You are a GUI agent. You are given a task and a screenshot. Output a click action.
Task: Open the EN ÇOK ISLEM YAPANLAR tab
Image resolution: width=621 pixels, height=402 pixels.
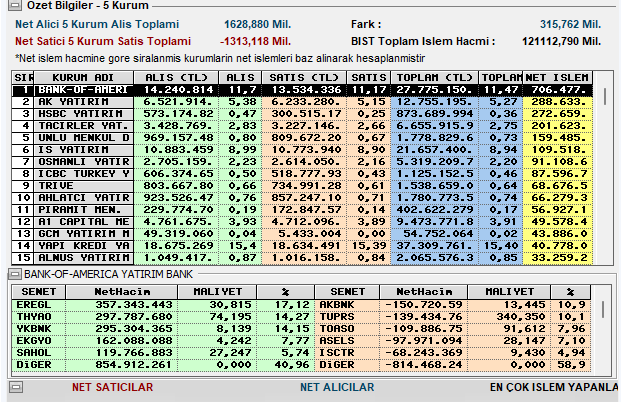coord(554,387)
